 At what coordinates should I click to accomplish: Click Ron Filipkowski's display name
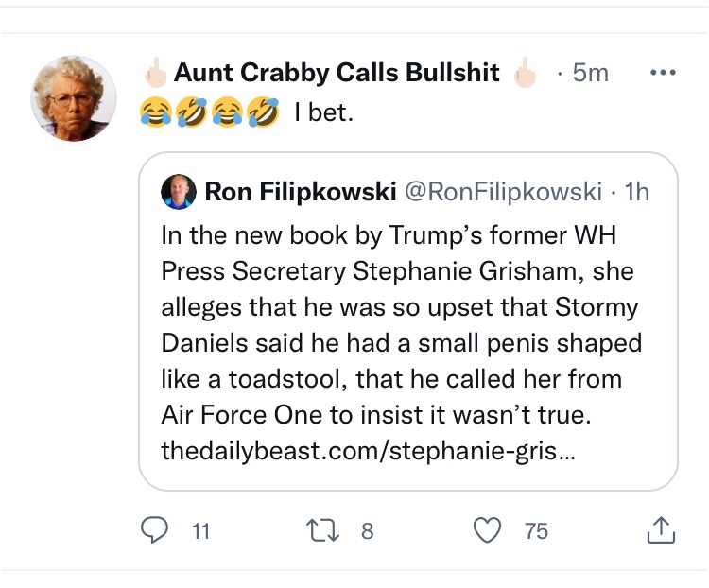300,192
